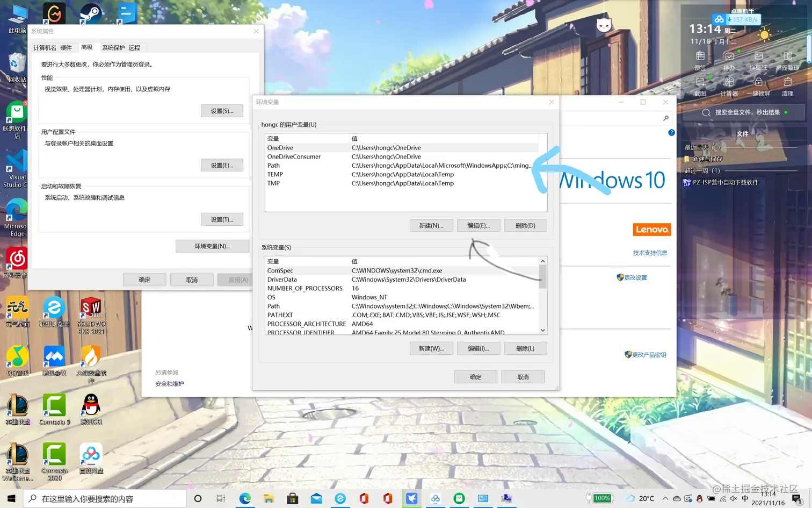Select the user variable Path row

point(402,166)
